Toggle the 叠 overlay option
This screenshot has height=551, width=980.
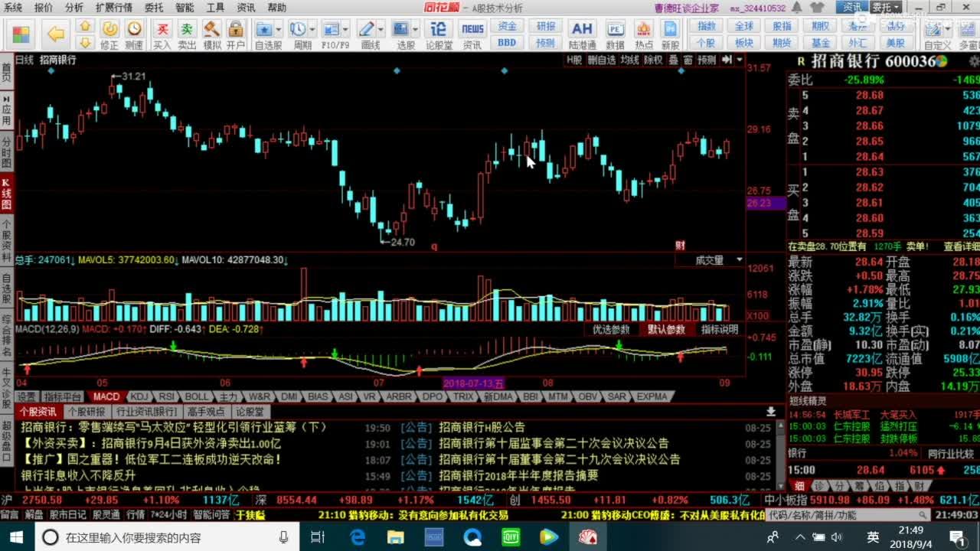[673, 60]
